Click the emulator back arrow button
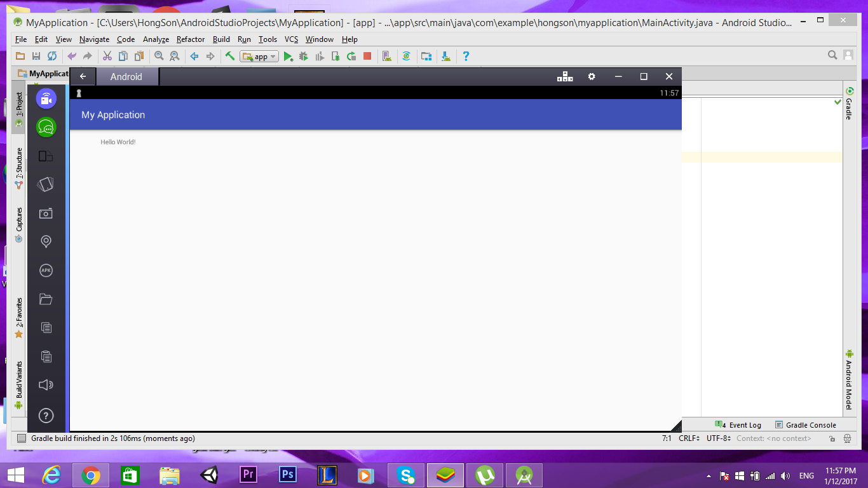The height and width of the screenshot is (488, 868). (83, 76)
